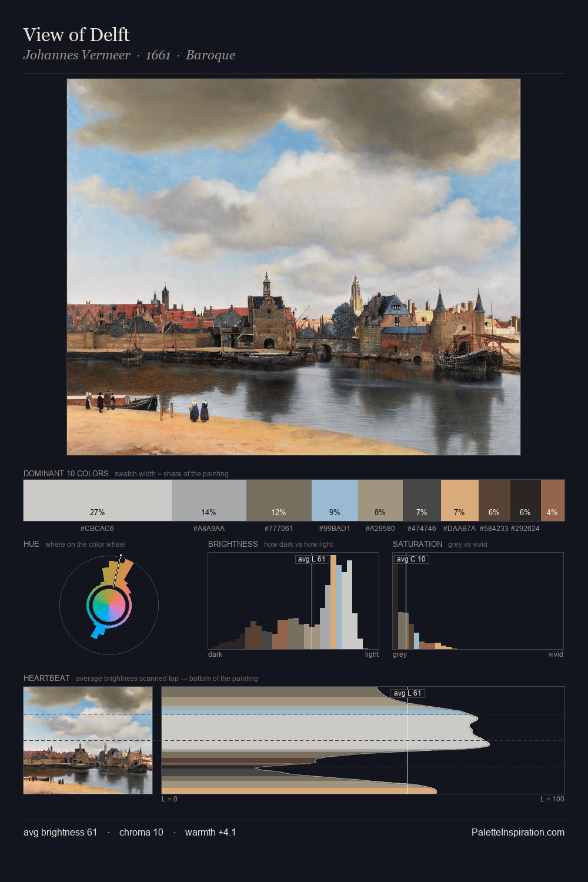This screenshot has width=588, height=882.
Task: Click the '#DAAB7A' hex code text
Action: click(x=460, y=529)
